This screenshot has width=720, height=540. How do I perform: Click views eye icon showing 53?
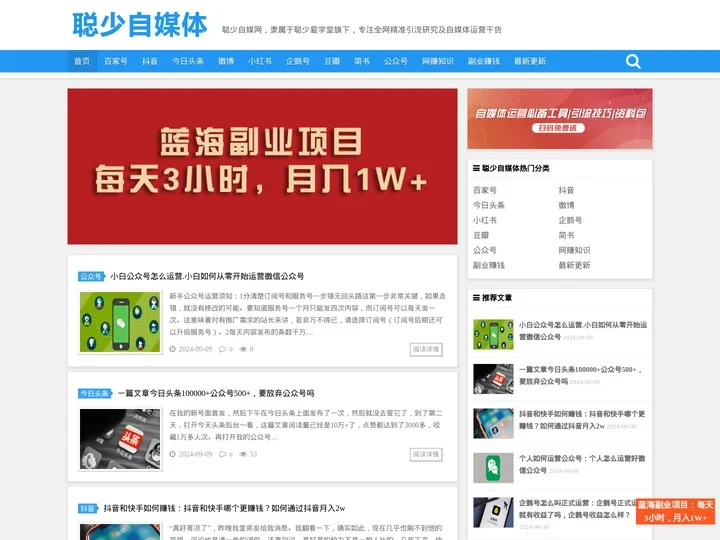pyautogui.click(x=243, y=454)
